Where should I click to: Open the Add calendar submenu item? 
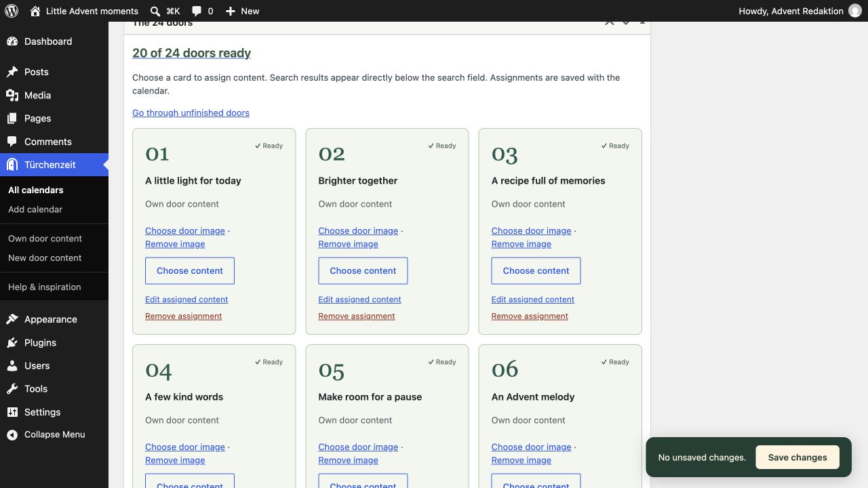pos(35,209)
